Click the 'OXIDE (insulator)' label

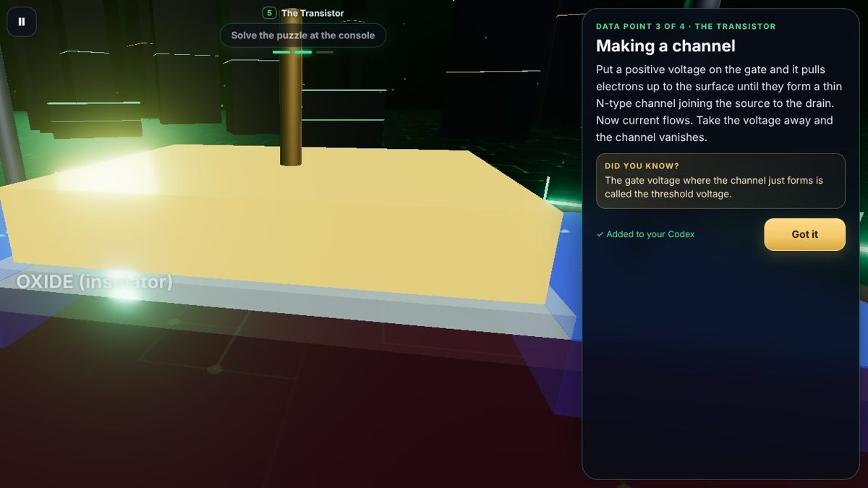pos(94,282)
